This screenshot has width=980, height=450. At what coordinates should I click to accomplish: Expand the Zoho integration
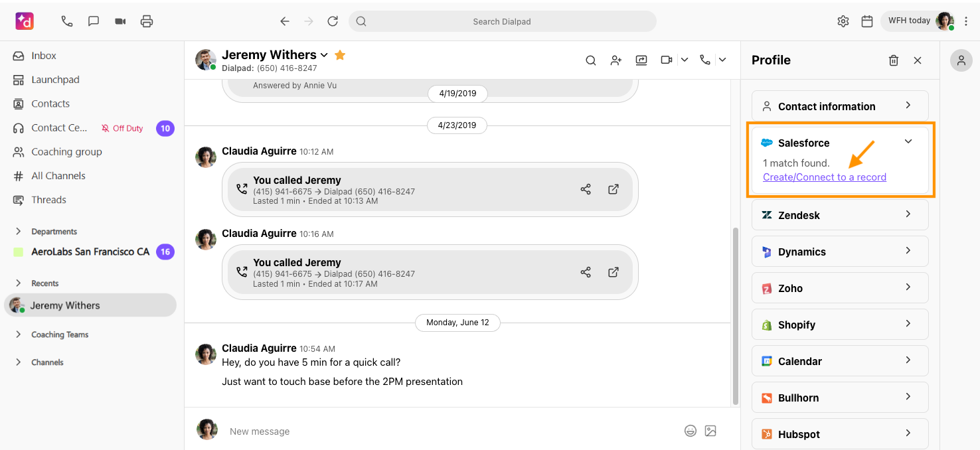pos(840,287)
